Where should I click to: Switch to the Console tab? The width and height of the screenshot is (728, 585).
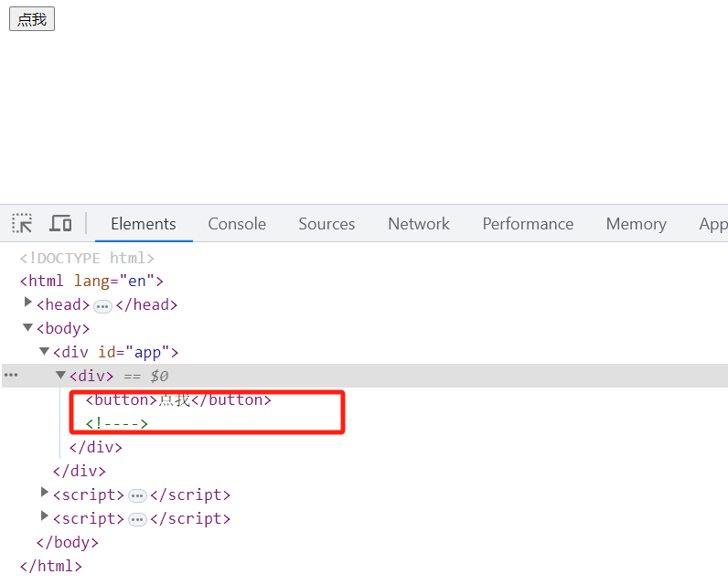coord(237,224)
